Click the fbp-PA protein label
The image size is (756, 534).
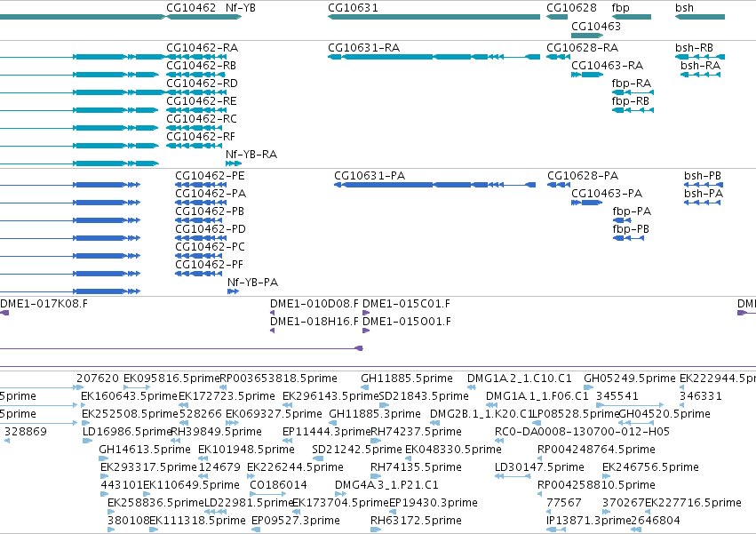[x=633, y=211]
